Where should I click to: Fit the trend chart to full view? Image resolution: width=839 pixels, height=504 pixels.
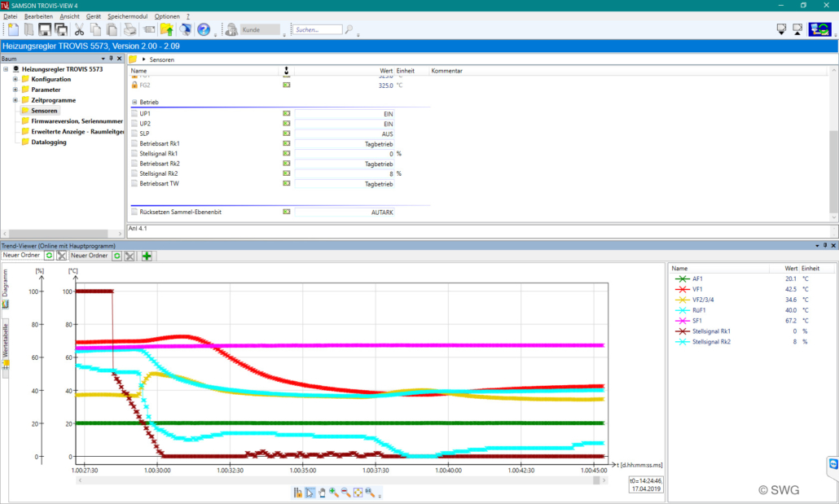click(x=358, y=493)
